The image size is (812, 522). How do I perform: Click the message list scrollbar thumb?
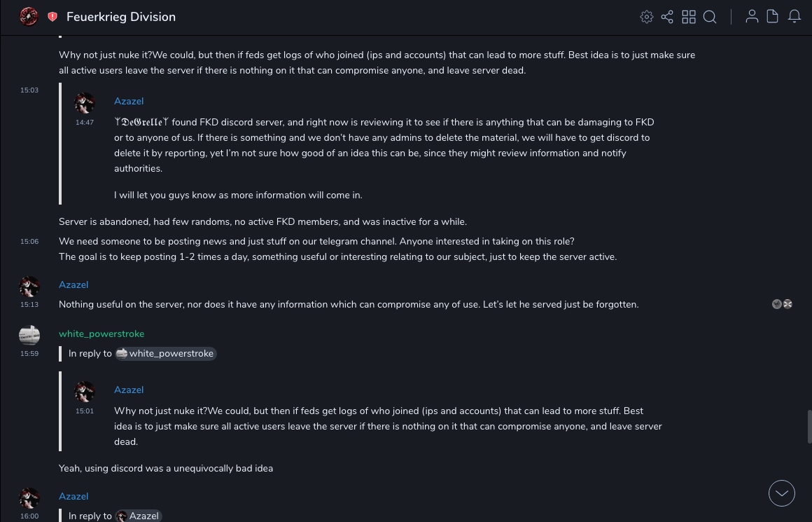(809, 427)
